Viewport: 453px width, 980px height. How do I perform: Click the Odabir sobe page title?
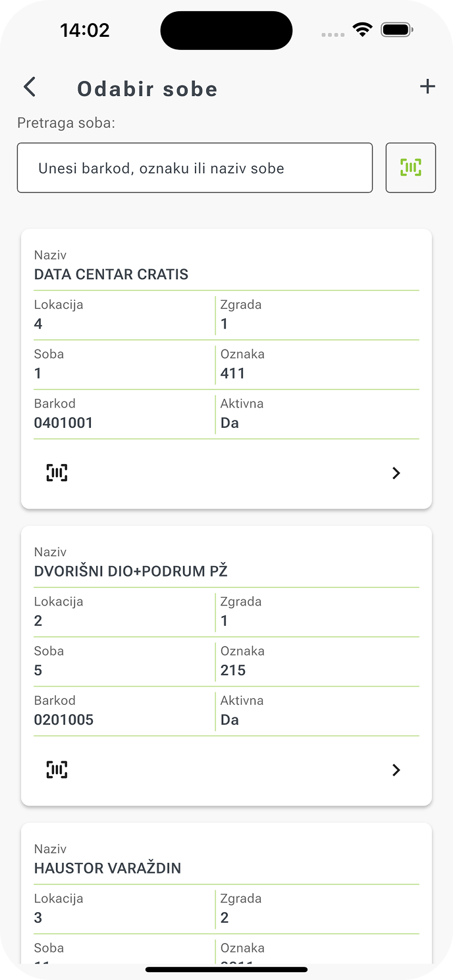[x=147, y=89]
